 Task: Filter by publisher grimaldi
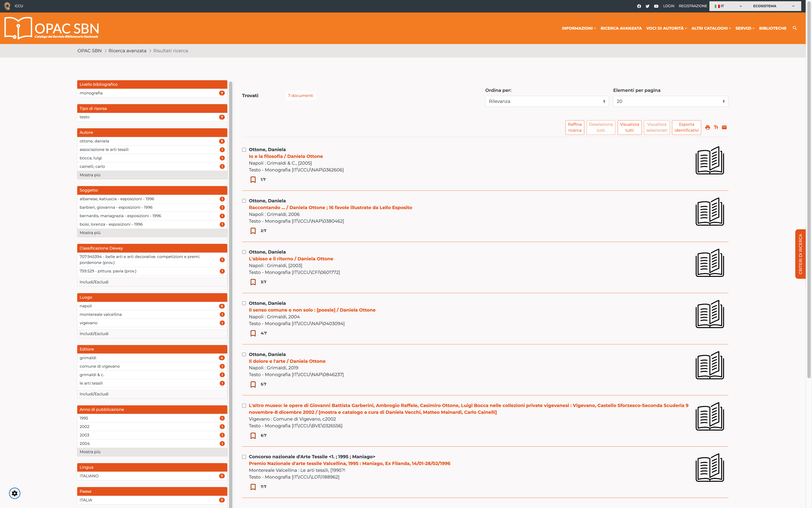[152, 358]
